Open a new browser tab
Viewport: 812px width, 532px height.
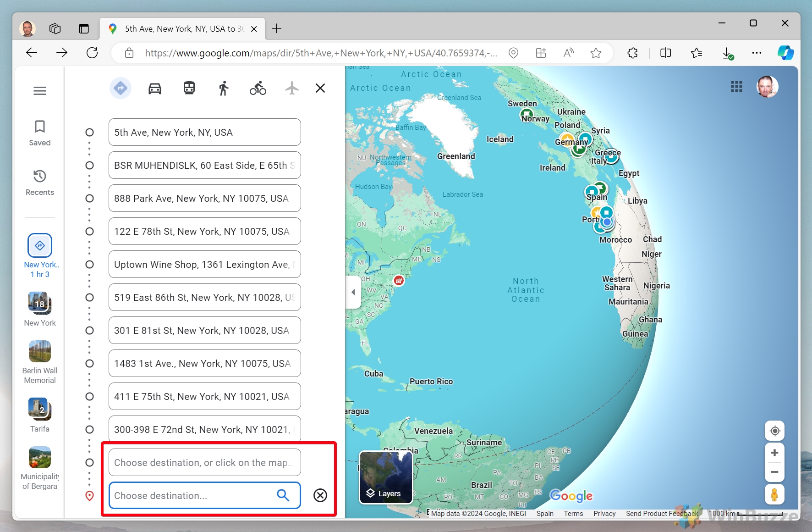click(277, 28)
